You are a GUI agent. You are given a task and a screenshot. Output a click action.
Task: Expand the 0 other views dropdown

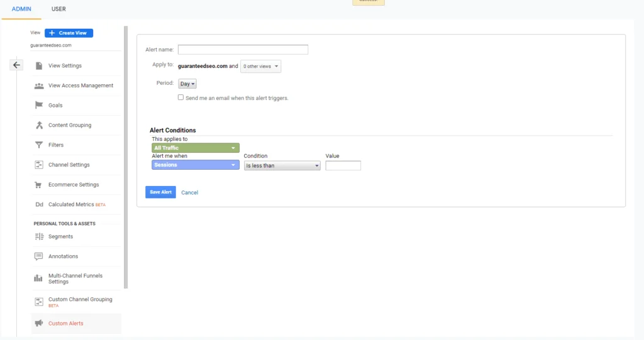[x=260, y=66]
